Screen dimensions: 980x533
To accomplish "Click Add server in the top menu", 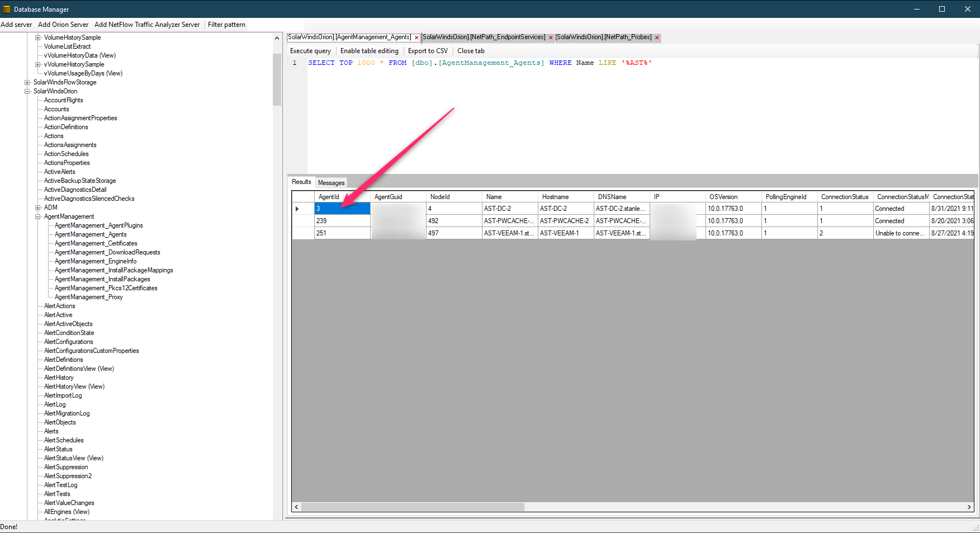I will point(16,25).
